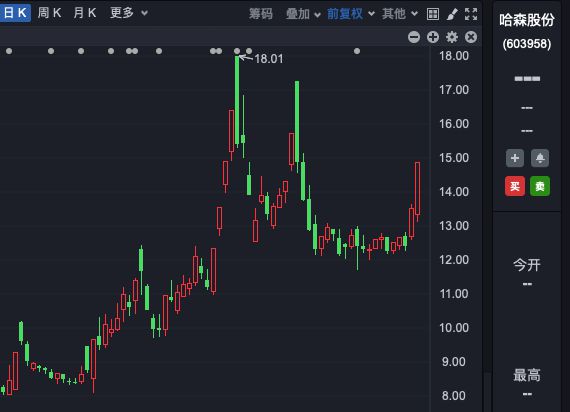570x412 pixels.
Task: Click the red 买 buy button
Action: click(515, 186)
